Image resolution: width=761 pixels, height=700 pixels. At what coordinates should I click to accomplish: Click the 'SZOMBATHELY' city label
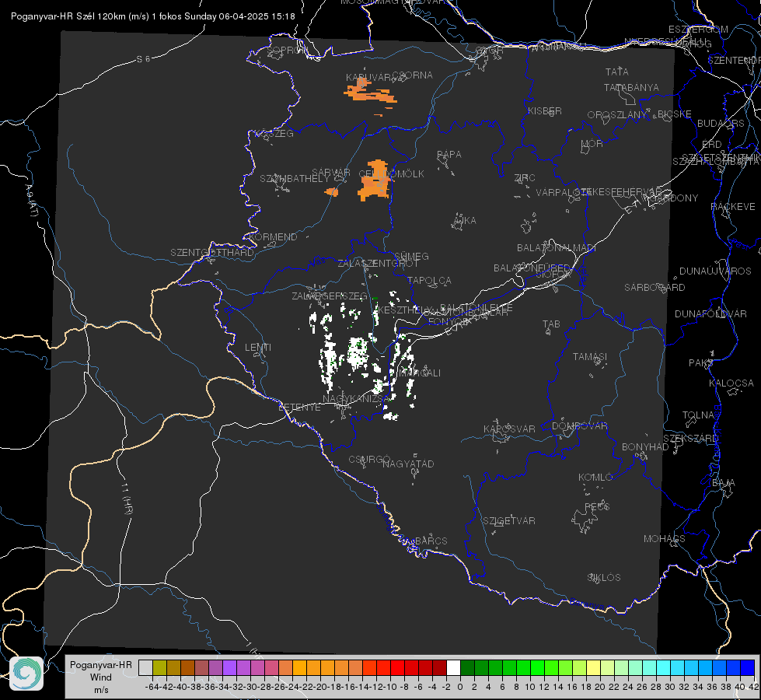tap(295, 179)
